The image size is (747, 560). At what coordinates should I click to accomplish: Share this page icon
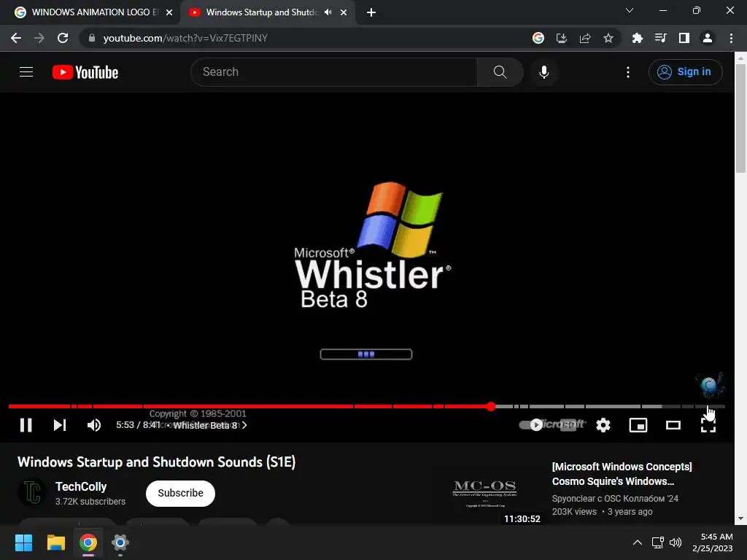coord(585,38)
